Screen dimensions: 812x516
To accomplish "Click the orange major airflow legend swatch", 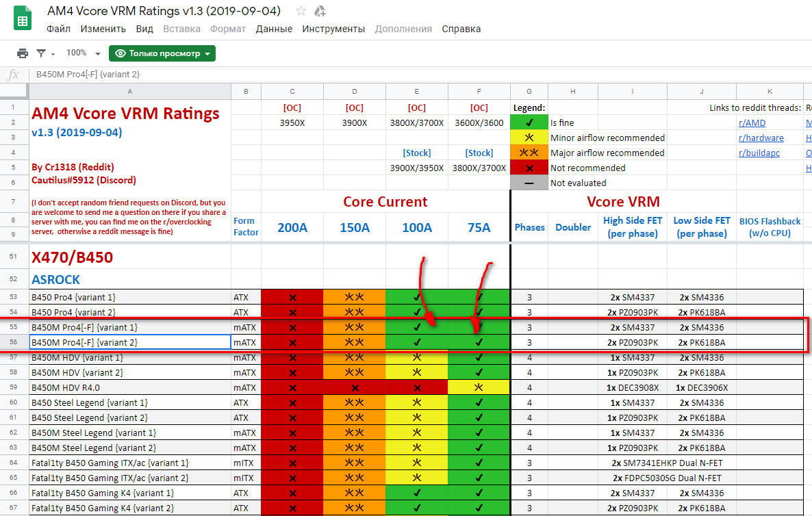I will (x=529, y=153).
